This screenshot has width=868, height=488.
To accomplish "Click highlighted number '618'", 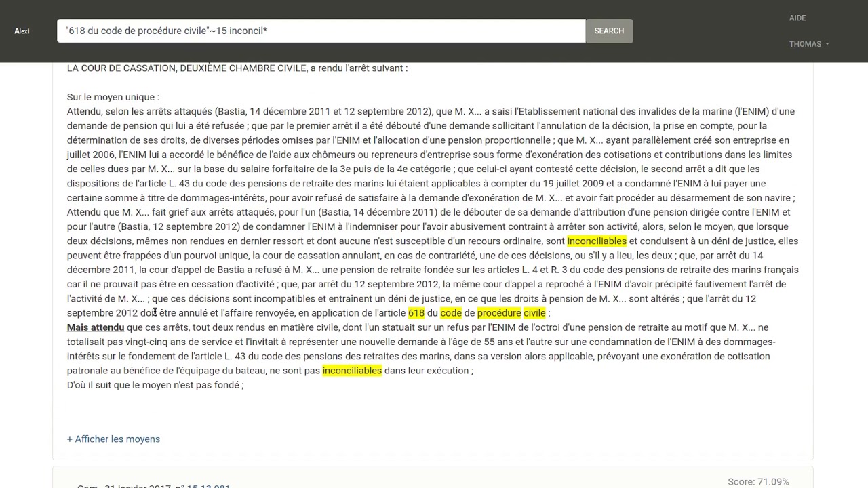I will coord(416,313).
